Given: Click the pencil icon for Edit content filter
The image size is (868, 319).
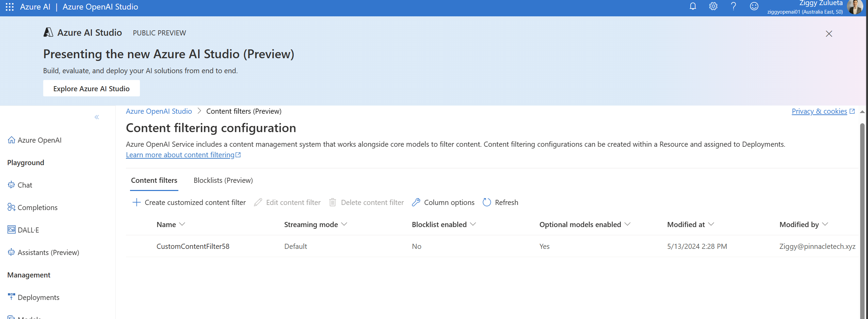Looking at the screenshot, I should [x=258, y=203].
